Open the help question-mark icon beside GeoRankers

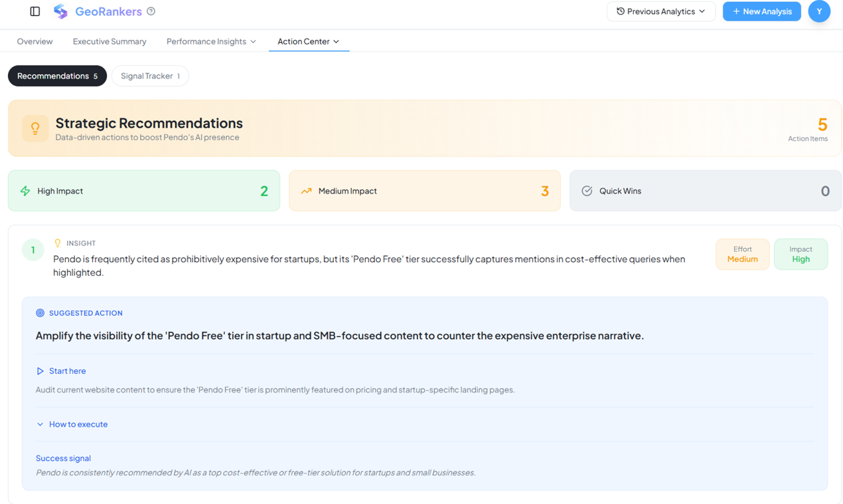[x=151, y=11]
